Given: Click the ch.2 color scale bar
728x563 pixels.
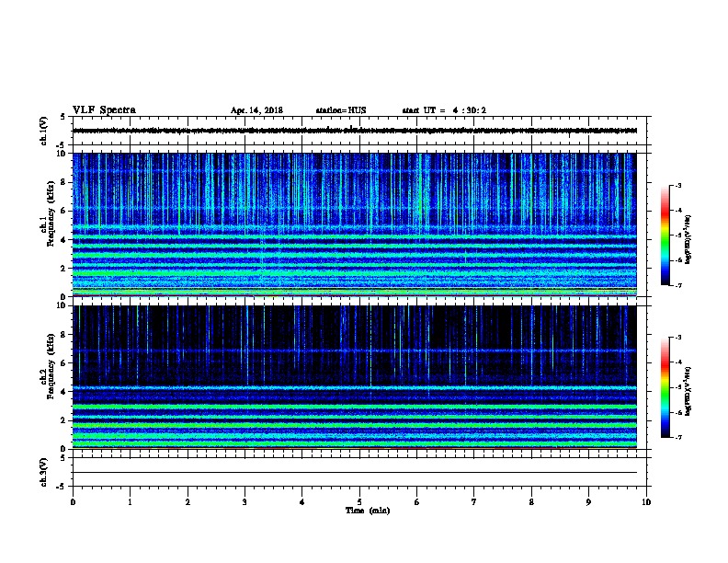Looking at the screenshot, I should pos(665,387).
